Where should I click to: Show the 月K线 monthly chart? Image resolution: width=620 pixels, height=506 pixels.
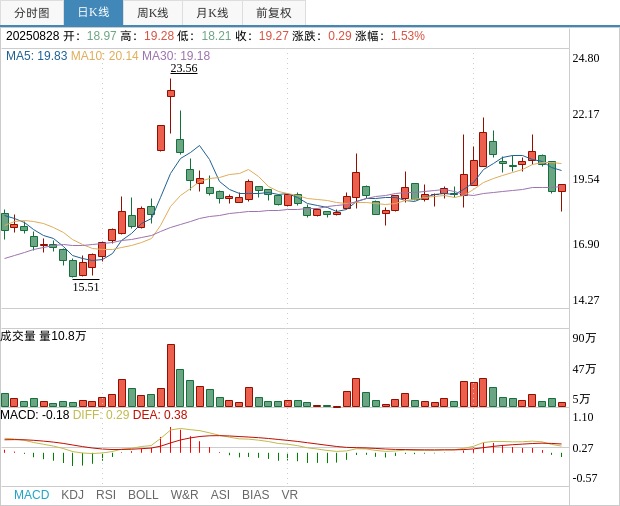point(212,13)
